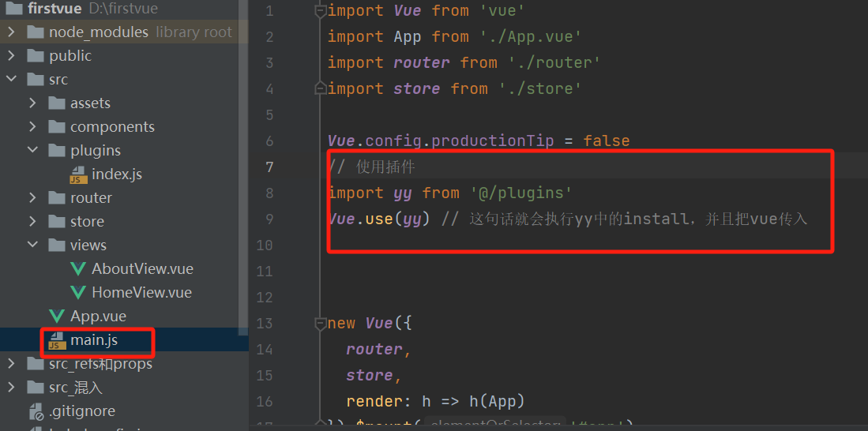This screenshot has width=868, height=431.
Task: Collapse the views folder chevron
Action: click(x=32, y=245)
